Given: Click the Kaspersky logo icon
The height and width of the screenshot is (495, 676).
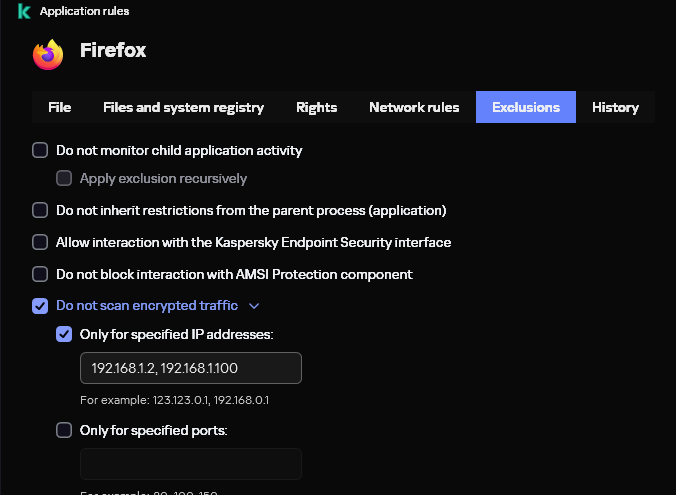Looking at the screenshot, I should (24, 11).
